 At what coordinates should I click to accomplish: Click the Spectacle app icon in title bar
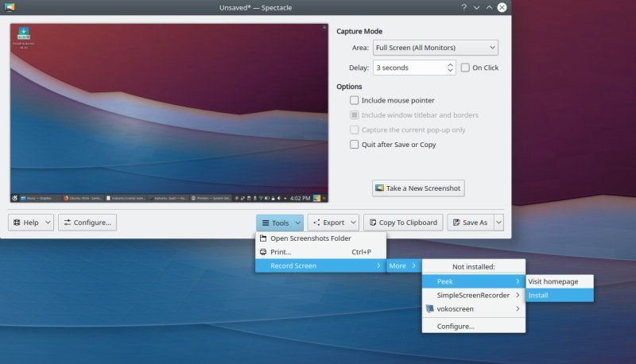point(10,7)
